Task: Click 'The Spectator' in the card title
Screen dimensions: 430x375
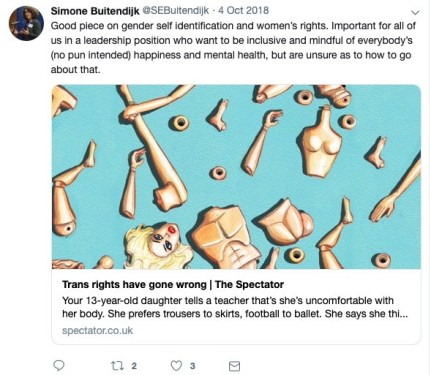Action: click(249, 285)
